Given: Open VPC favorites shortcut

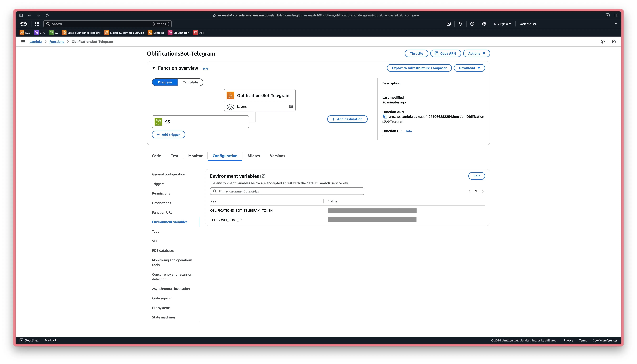Looking at the screenshot, I should pos(40,33).
